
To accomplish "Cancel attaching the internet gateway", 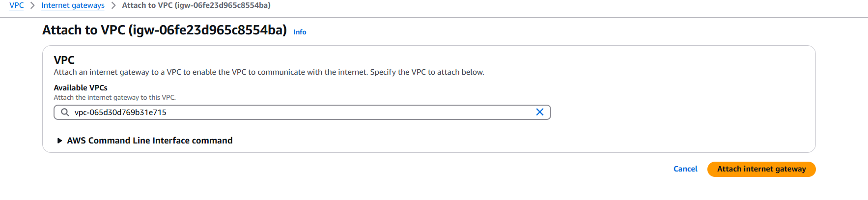I will pos(685,169).
